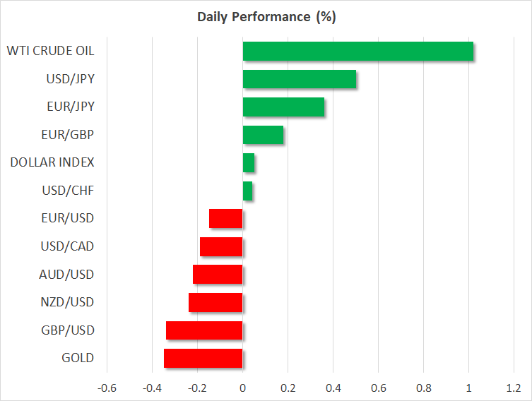Click the EUR/JPY performance bar
This screenshot has width=532, height=401.
pos(283,107)
